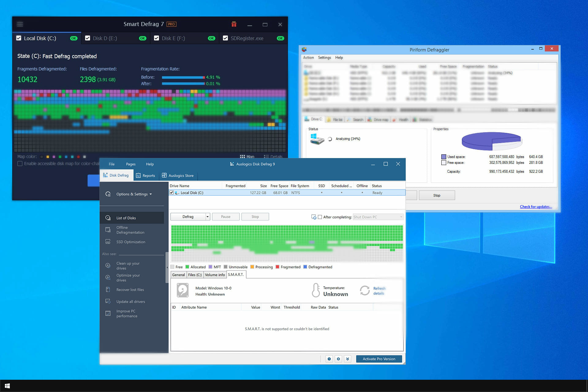Click the Pause button in Auslogics
The height and width of the screenshot is (392, 588).
pyautogui.click(x=226, y=217)
